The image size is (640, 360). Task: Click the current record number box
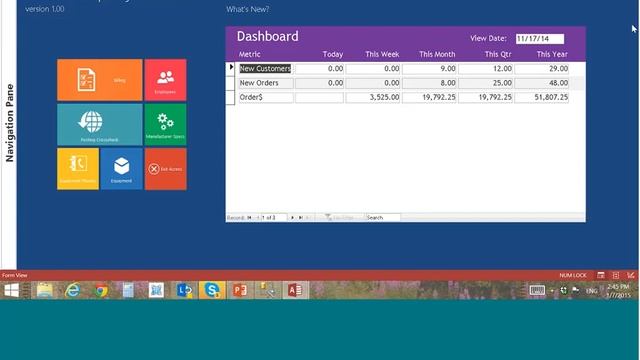tap(274, 218)
